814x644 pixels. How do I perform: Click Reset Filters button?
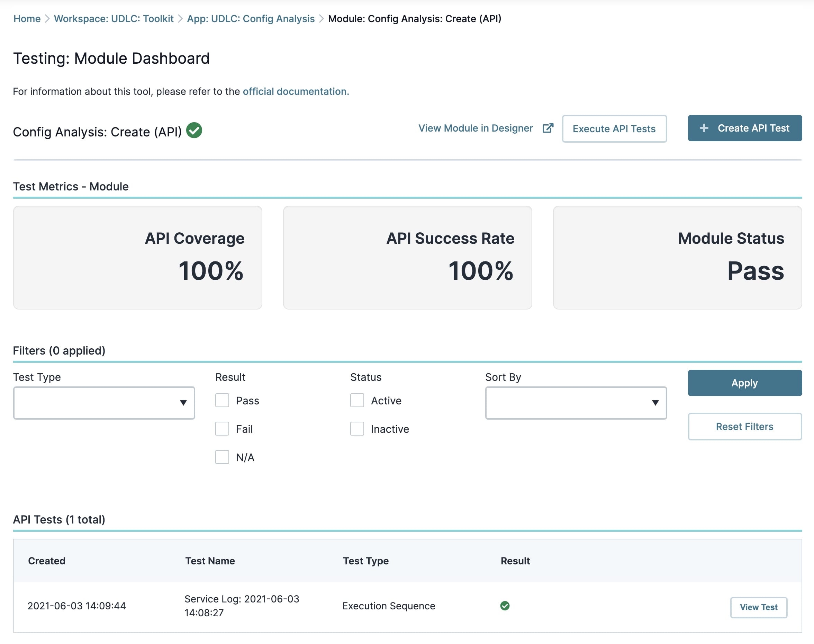(x=745, y=427)
